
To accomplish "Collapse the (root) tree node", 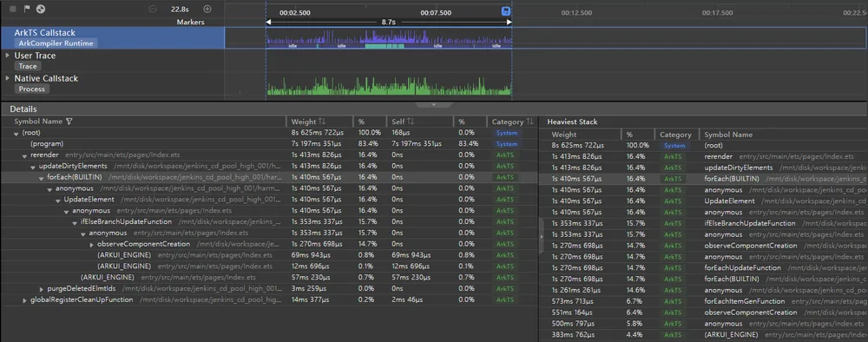I will (16, 134).
